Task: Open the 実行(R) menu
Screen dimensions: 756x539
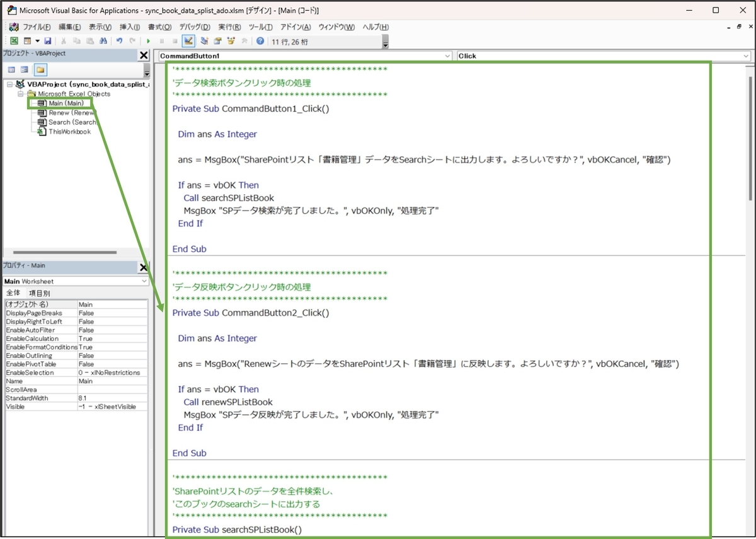Action: (230, 27)
